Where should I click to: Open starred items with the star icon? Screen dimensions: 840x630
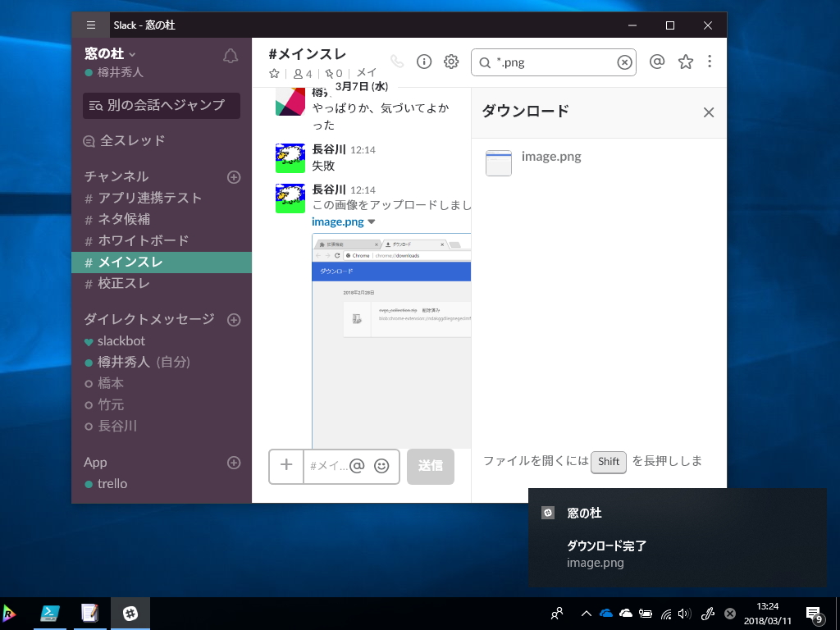coord(685,62)
